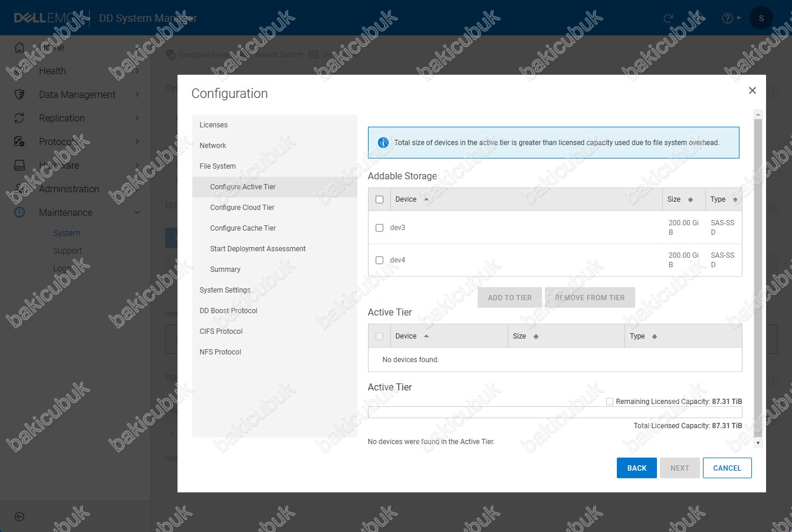The height and width of the screenshot is (532, 792).
Task: Click the dev4 device name
Action: [397, 260]
